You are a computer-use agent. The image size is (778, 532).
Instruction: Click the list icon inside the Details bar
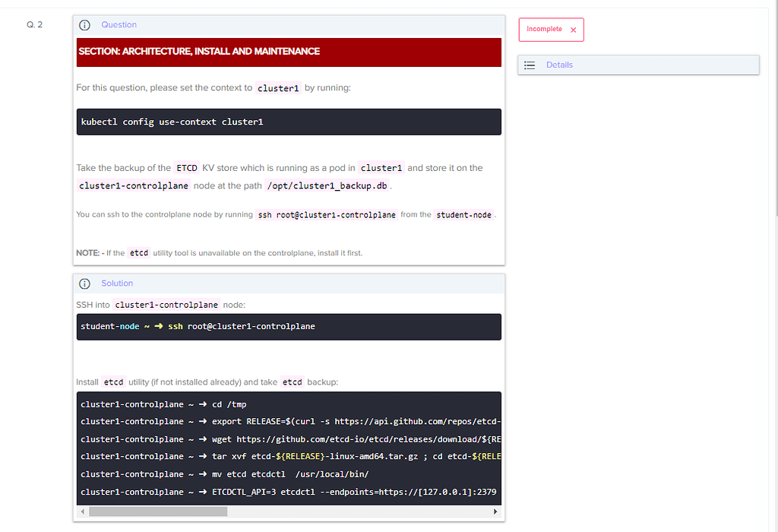[x=530, y=65]
